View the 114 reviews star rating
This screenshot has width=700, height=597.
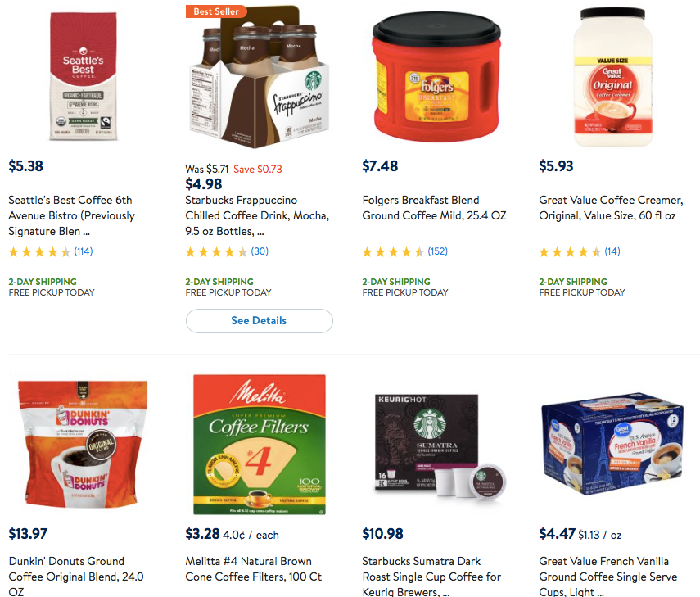pyautogui.click(x=51, y=252)
